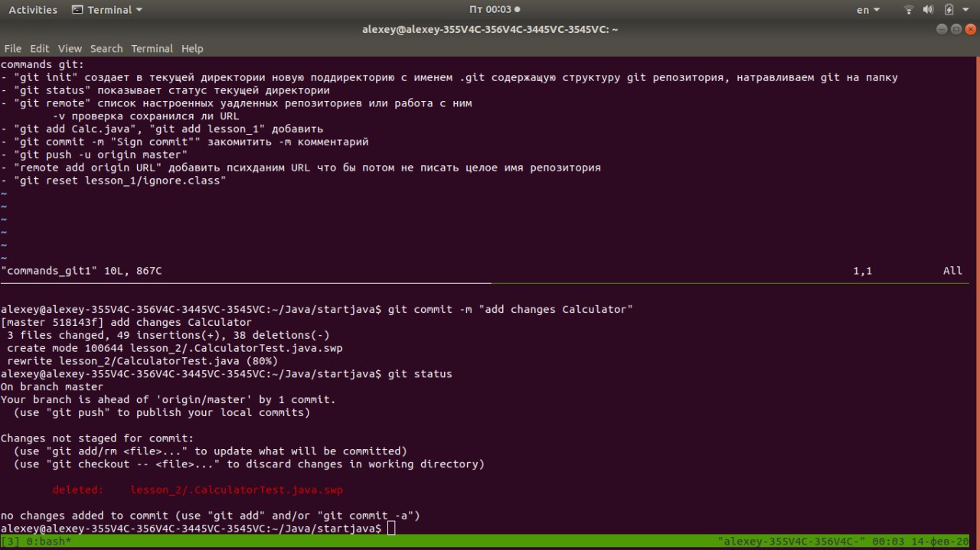Image resolution: width=980 pixels, height=550 pixels.
Task: Open the File menu
Action: (x=12, y=48)
